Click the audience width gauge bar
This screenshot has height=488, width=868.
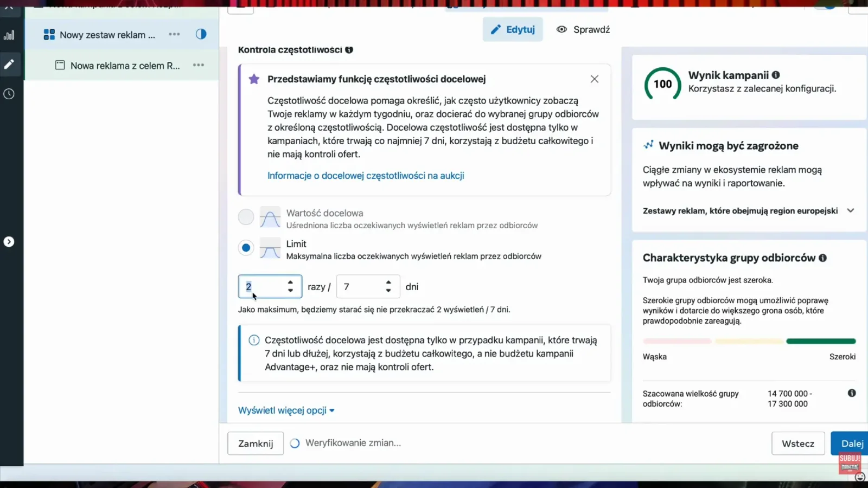pyautogui.click(x=749, y=341)
